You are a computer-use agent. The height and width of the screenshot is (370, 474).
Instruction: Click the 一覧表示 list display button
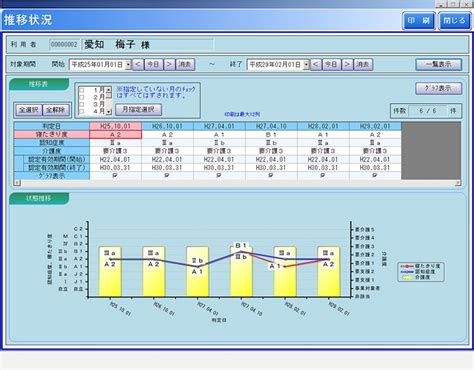click(x=439, y=64)
